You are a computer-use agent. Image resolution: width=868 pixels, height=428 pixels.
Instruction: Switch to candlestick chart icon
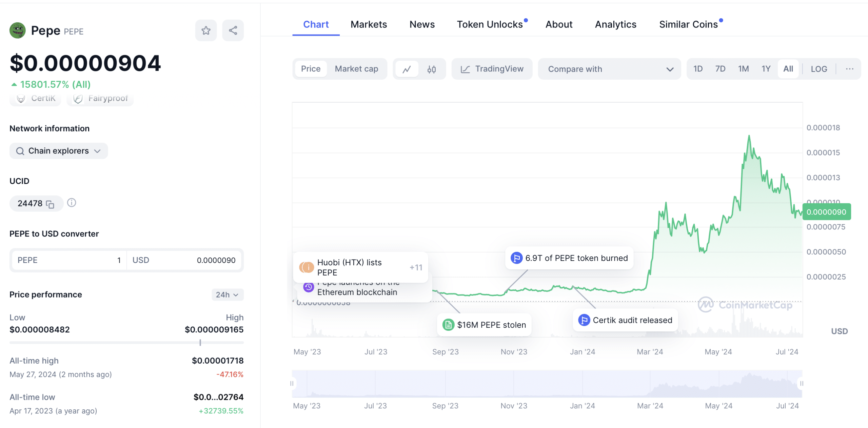tap(432, 69)
